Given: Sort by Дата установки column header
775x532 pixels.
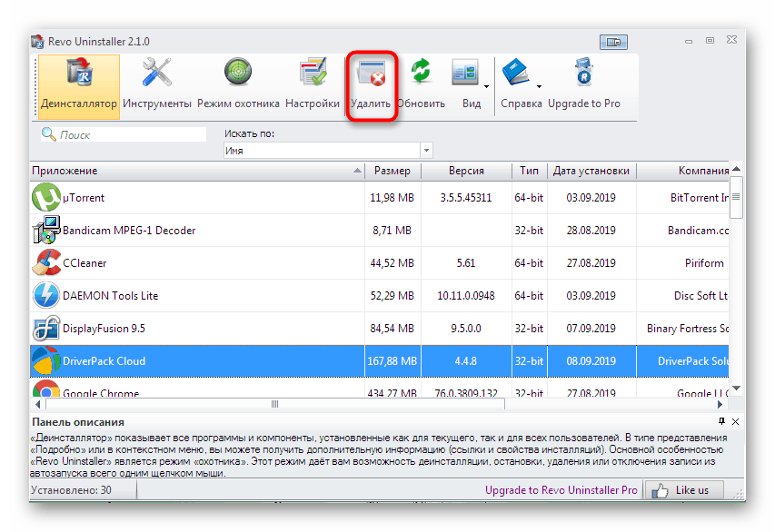Looking at the screenshot, I should coord(591,171).
